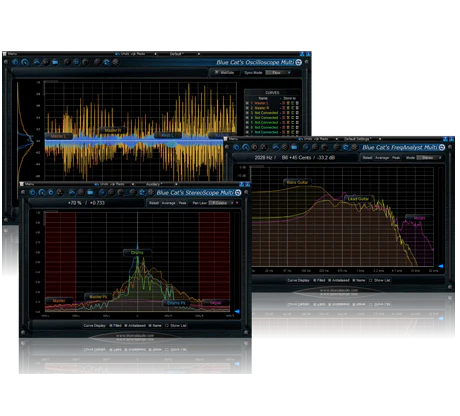The image size is (460, 416).
Task: Click the Reset button in FreqAnalyst Multi
Action: click(x=367, y=158)
